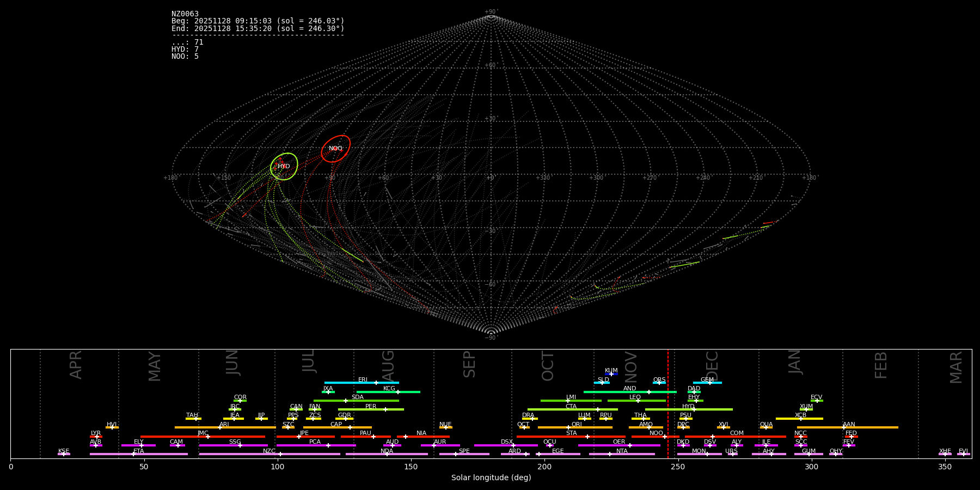This screenshot has width=980, height=490.
Task: Click the NZ0063 station header text
Action: tap(185, 14)
